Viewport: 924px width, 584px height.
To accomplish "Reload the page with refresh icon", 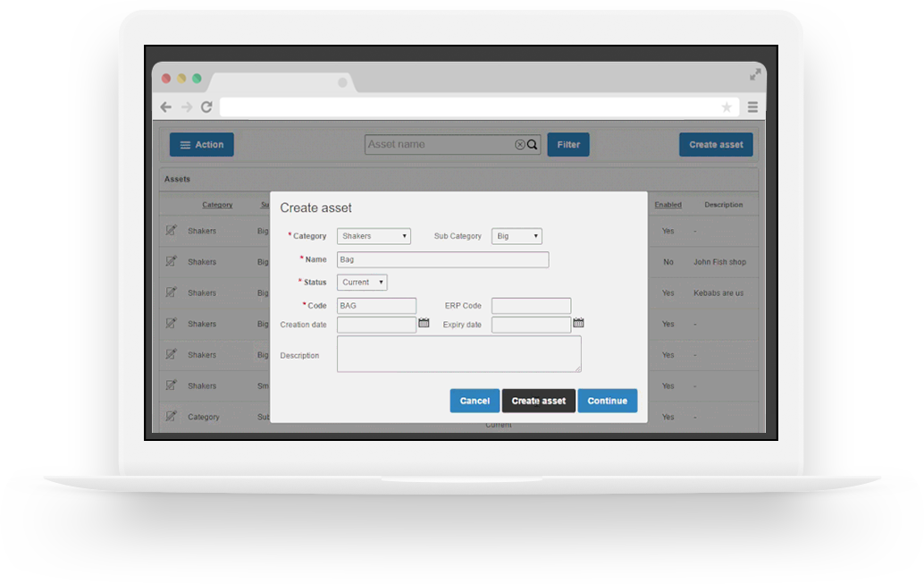I will point(206,106).
